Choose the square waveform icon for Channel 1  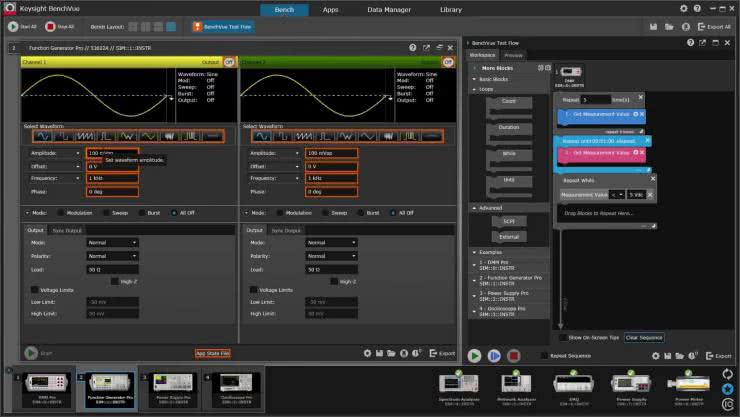pos(63,136)
